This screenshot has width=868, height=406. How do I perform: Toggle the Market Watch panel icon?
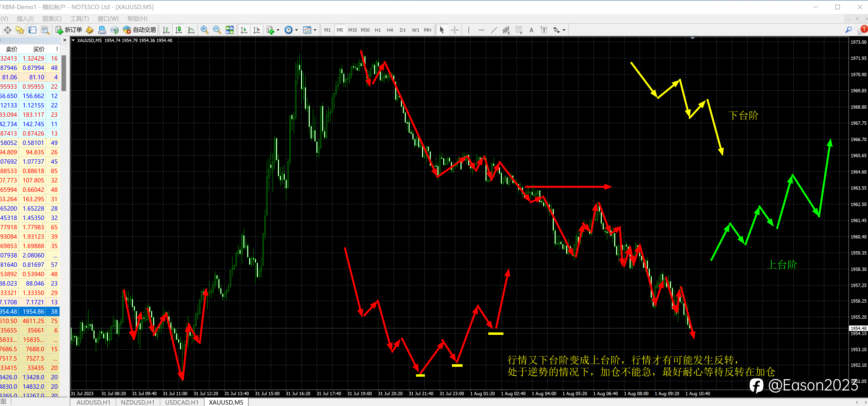[32, 30]
